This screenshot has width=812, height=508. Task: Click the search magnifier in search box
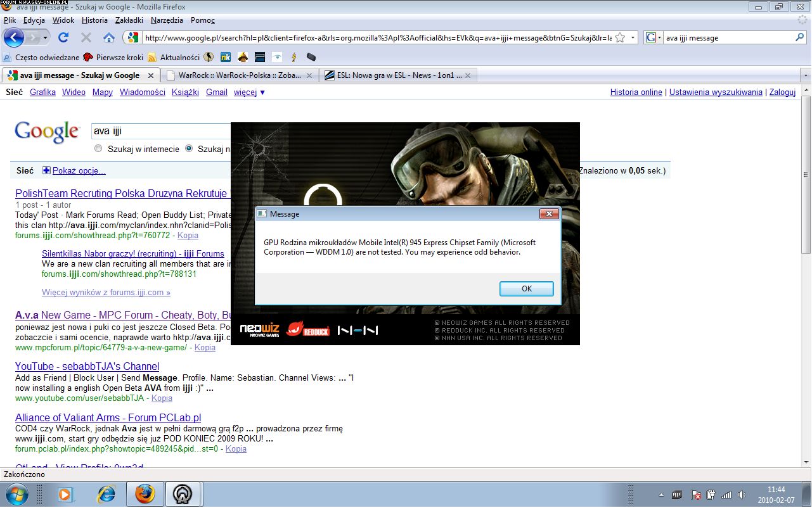click(799, 38)
